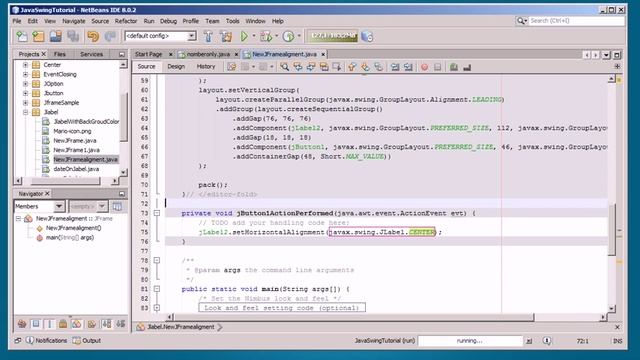Expand the EventClosing project node
Viewport: 640px width, 360px height.
click(25, 74)
